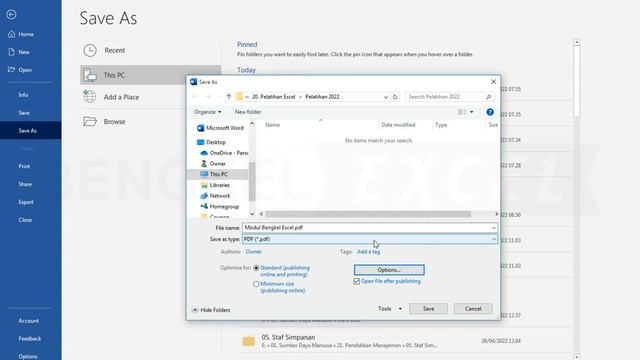
Task: Open the Home backstage page
Action: pos(21,34)
